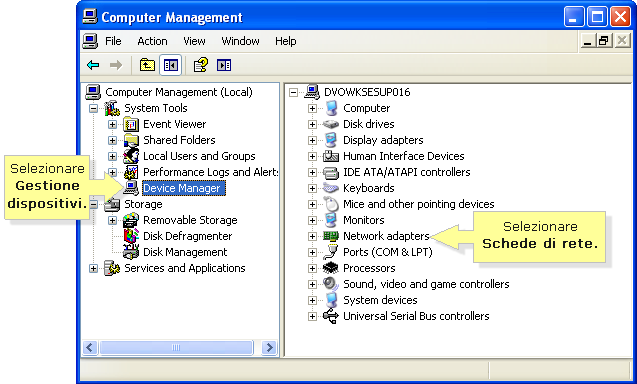Select Device Manager in the tree

coord(182,188)
